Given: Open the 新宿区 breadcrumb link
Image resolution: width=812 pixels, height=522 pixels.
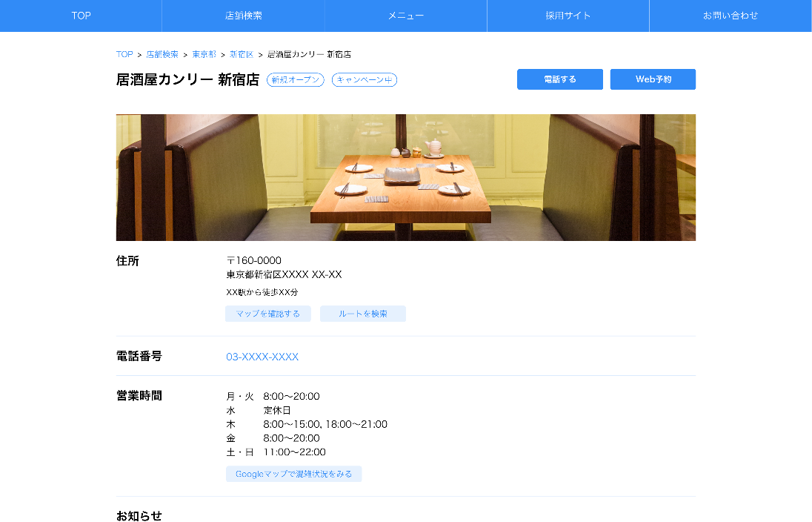Looking at the screenshot, I should [x=242, y=55].
